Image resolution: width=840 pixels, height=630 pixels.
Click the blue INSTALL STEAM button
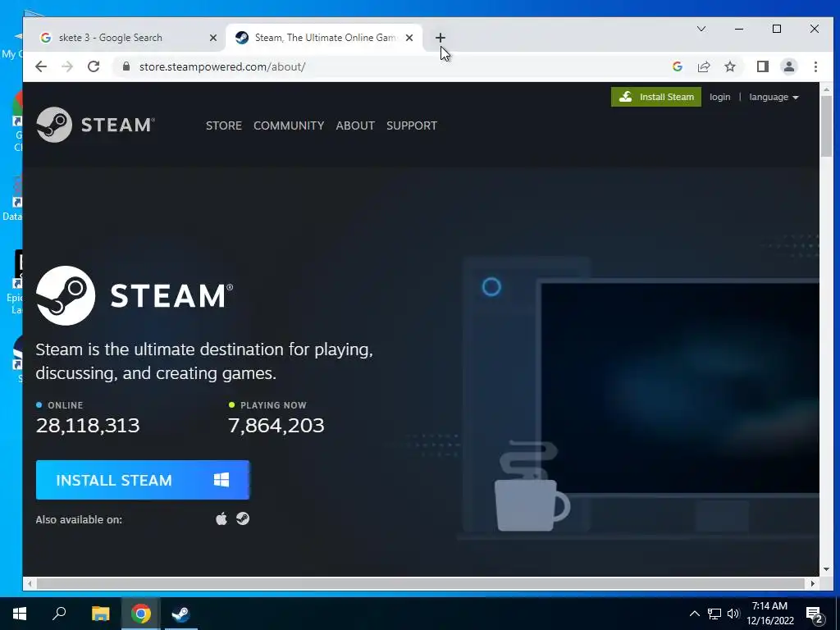pyautogui.click(x=143, y=480)
